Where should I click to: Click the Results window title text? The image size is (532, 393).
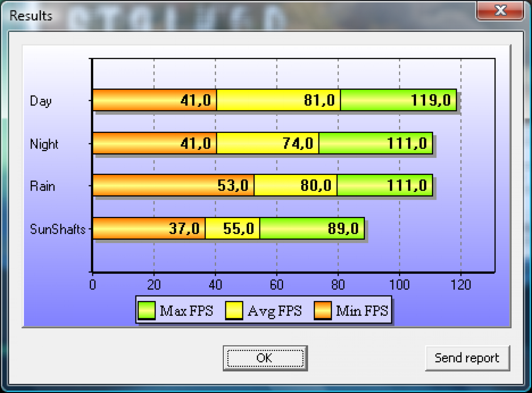(x=31, y=16)
